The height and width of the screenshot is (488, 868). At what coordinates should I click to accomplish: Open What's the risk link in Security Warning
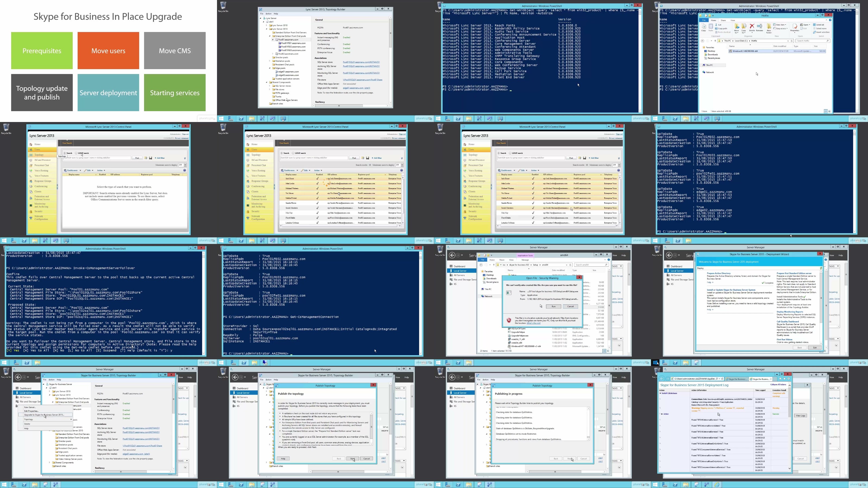click(x=533, y=323)
